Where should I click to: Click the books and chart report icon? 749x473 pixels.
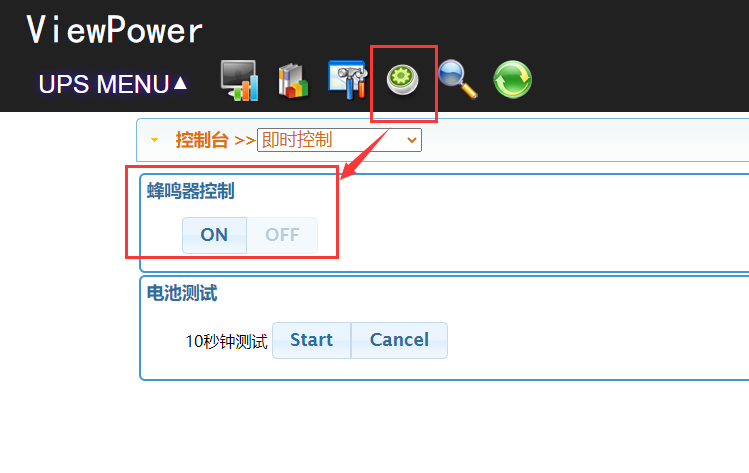coord(293,81)
